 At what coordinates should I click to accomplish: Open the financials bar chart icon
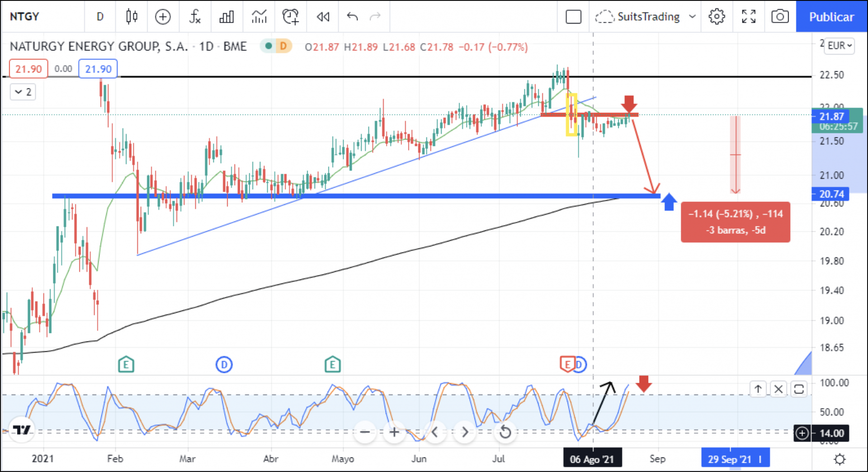click(x=226, y=17)
